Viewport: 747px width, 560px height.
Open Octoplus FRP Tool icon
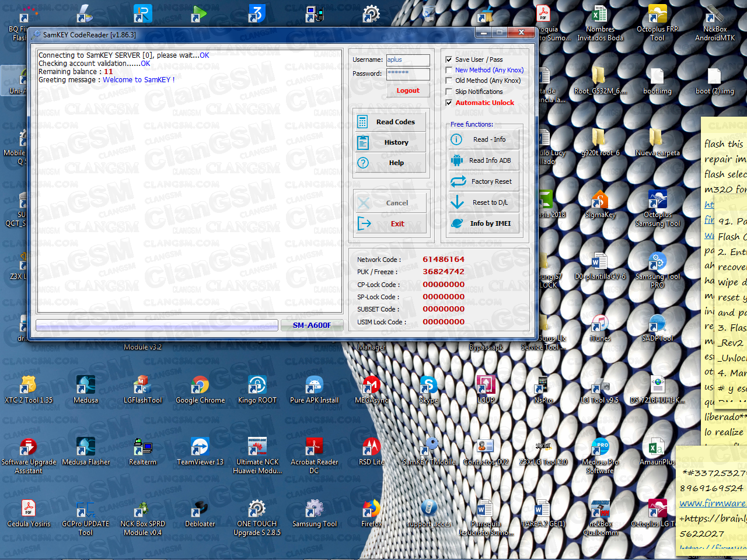tap(657, 23)
